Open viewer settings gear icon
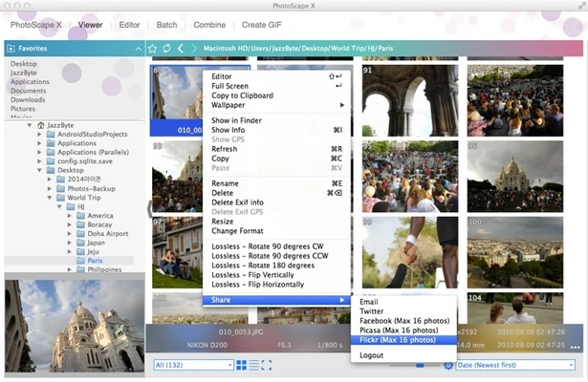The width and height of the screenshot is (588, 382). click(x=448, y=365)
